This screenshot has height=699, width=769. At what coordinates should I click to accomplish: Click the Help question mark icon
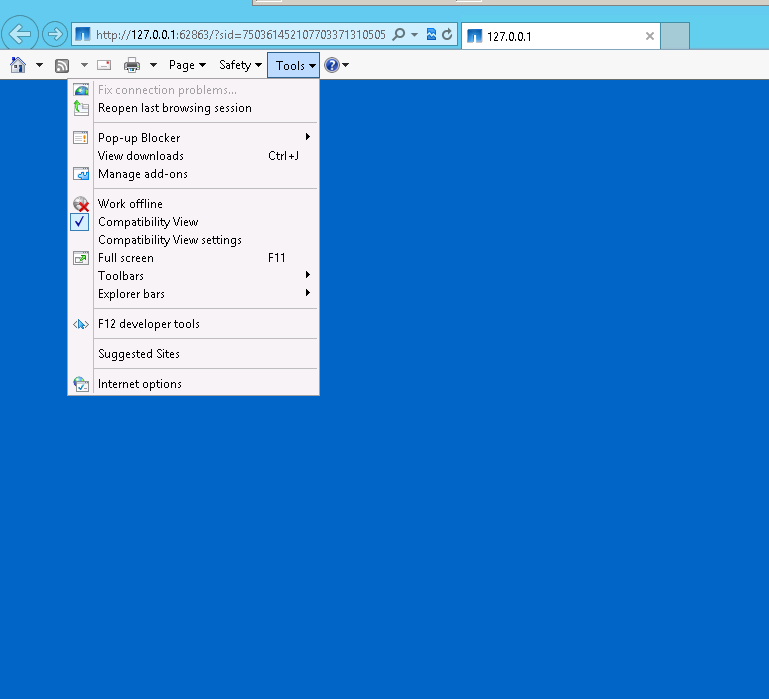click(332, 65)
